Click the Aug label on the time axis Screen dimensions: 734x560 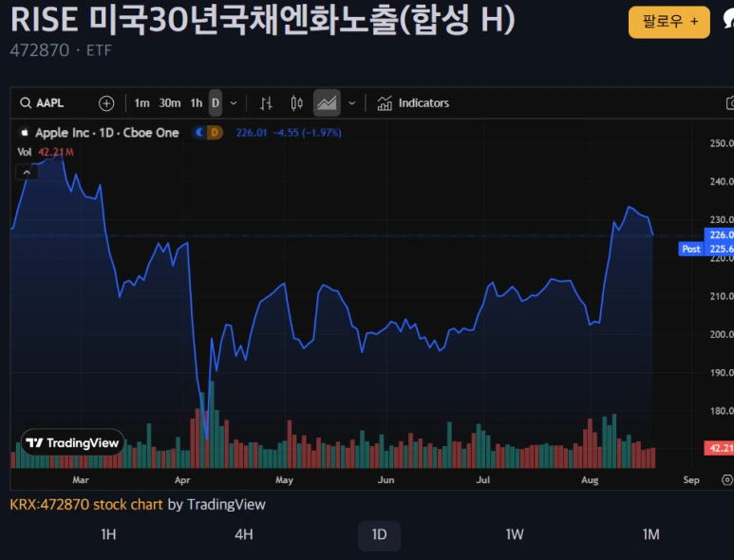tap(590, 480)
